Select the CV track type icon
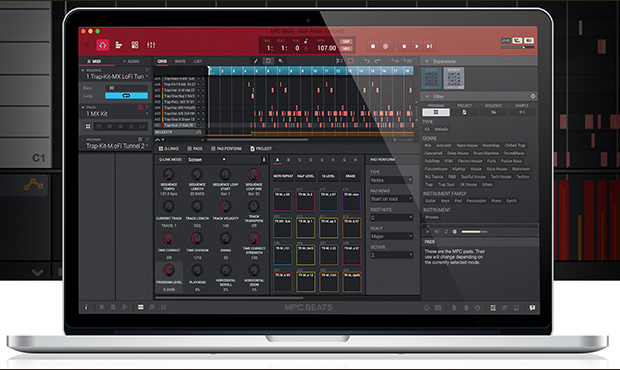Viewport: 620px width, 370px height. click(x=142, y=126)
